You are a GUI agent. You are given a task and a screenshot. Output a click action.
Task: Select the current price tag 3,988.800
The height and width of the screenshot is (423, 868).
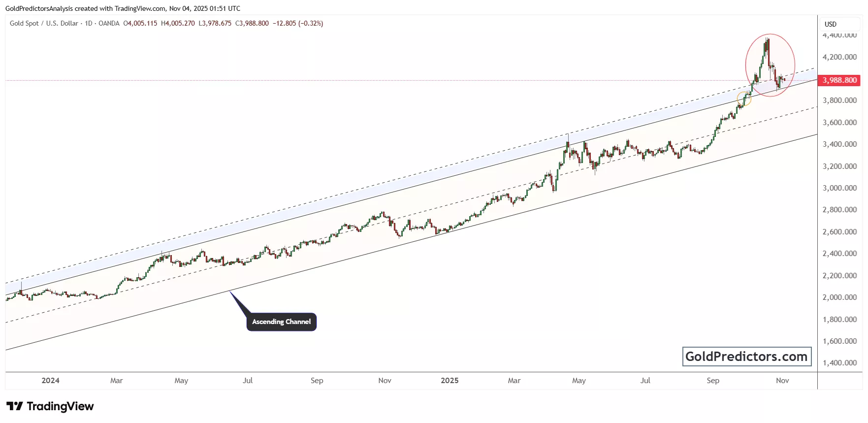[839, 80]
